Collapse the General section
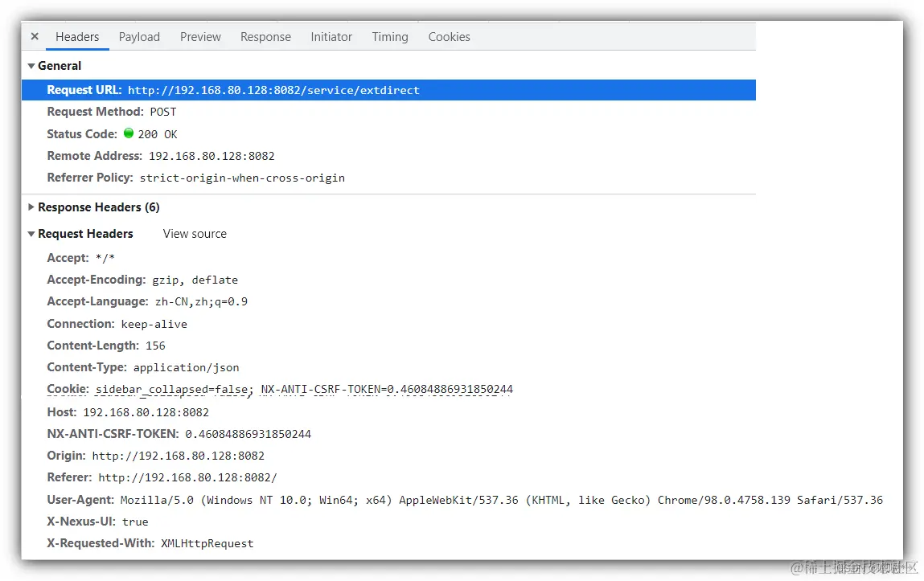This screenshot has width=924, height=581. click(x=31, y=66)
